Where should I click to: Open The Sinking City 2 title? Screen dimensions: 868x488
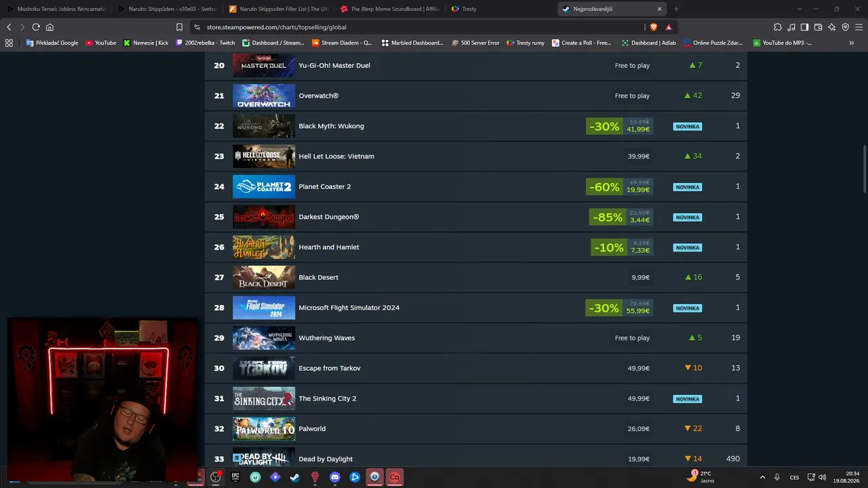click(x=328, y=399)
